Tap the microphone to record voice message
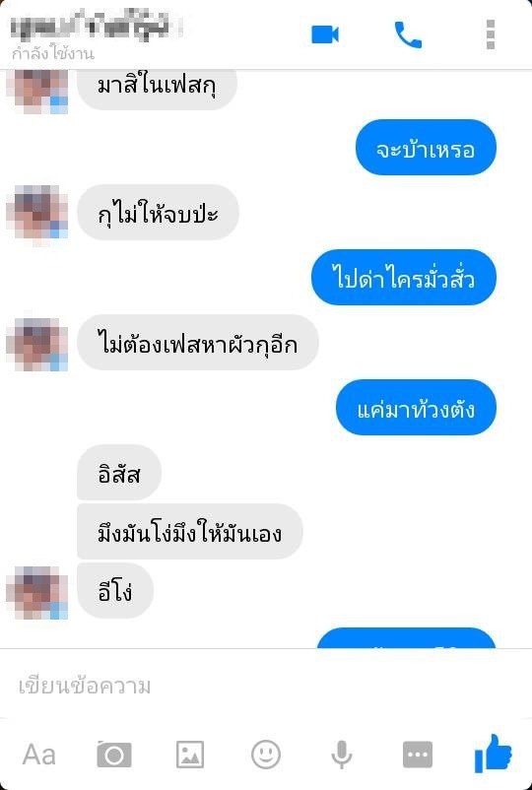532x790 pixels. click(341, 755)
